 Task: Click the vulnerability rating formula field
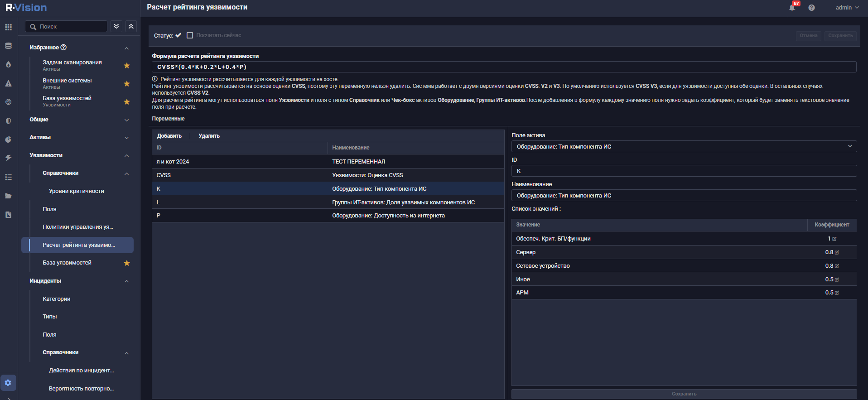coord(503,67)
